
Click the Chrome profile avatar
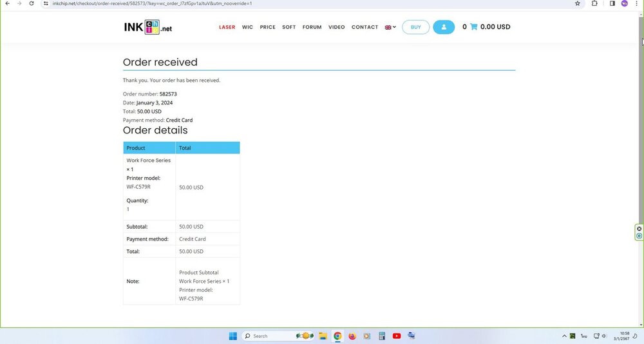pos(625,3)
